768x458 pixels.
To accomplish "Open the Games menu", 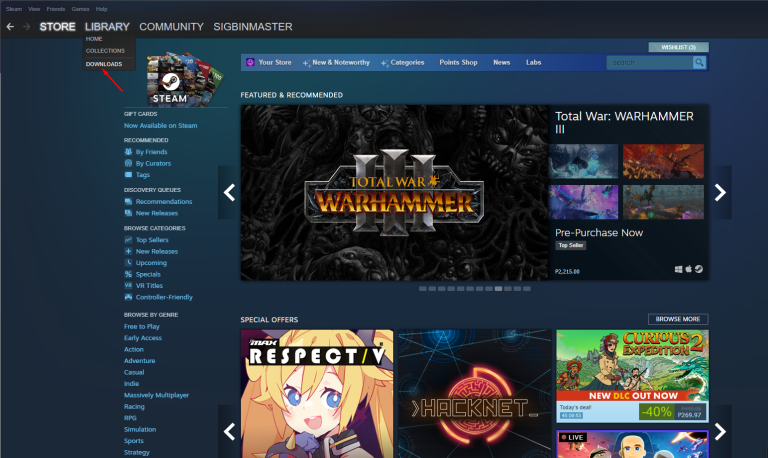I will [80, 9].
